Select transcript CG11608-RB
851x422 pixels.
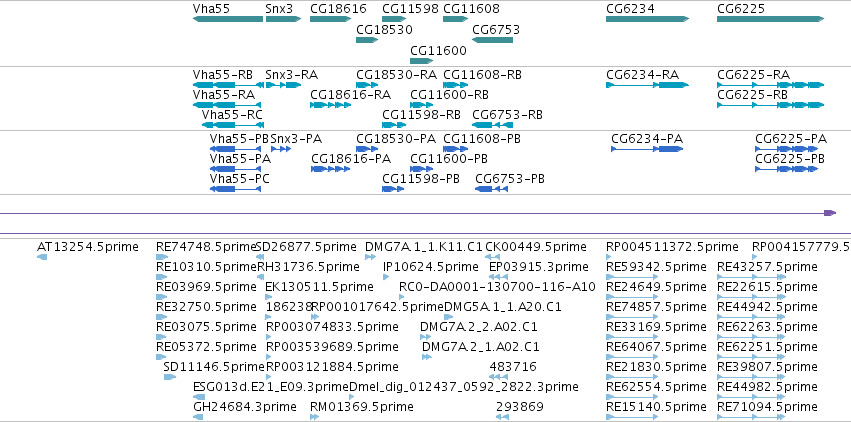pyautogui.click(x=482, y=75)
